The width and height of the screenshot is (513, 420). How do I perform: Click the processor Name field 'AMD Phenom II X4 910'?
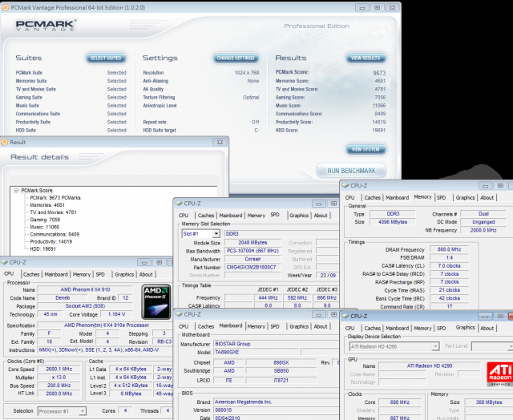85,289
